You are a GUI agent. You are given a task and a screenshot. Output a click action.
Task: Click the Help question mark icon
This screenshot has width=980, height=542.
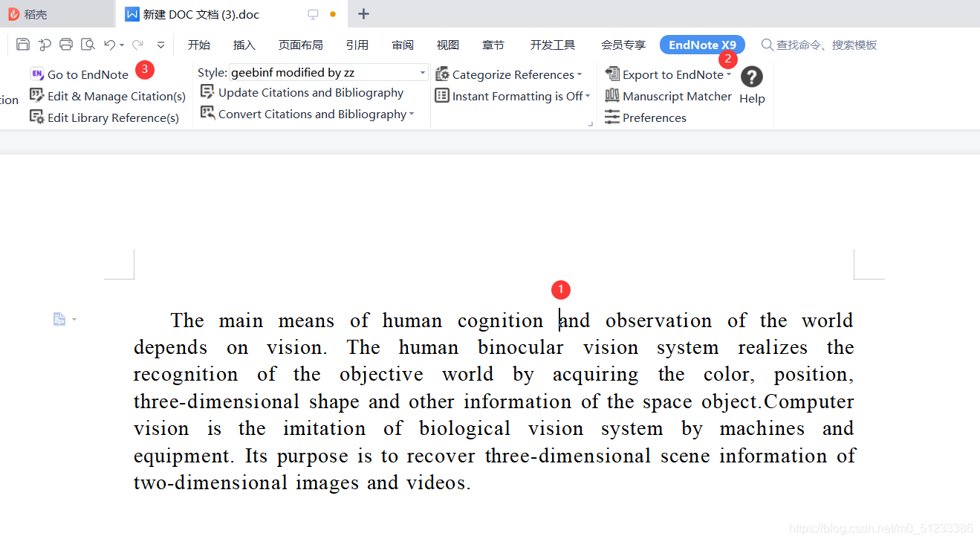tap(752, 77)
